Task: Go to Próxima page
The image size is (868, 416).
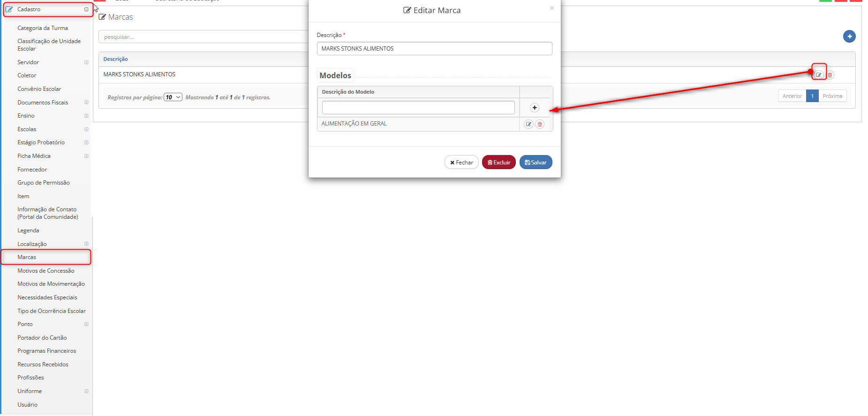Action: click(832, 96)
